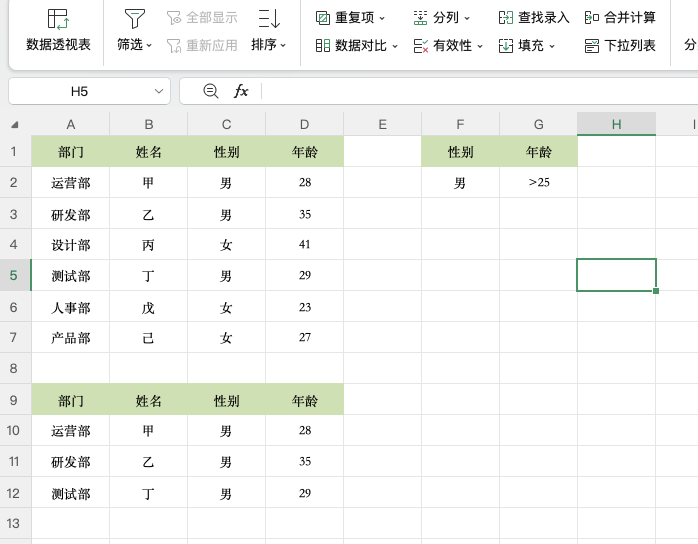Screen dimensions: 698x544
Task: Click the 填充 fill icon
Action: click(506, 45)
